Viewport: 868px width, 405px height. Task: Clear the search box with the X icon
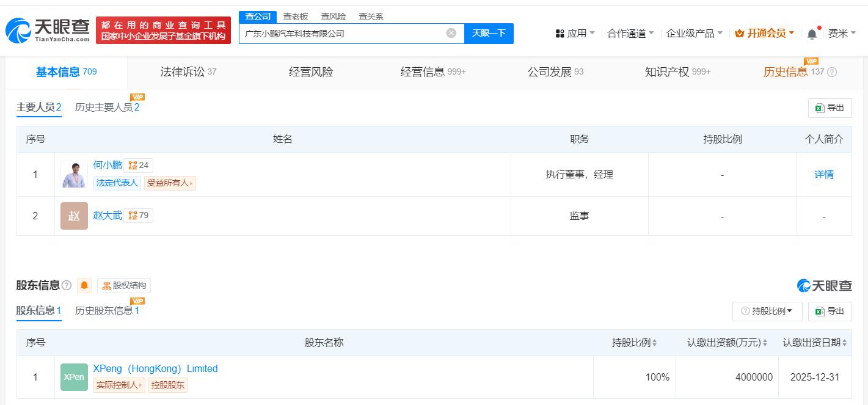(451, 34)
